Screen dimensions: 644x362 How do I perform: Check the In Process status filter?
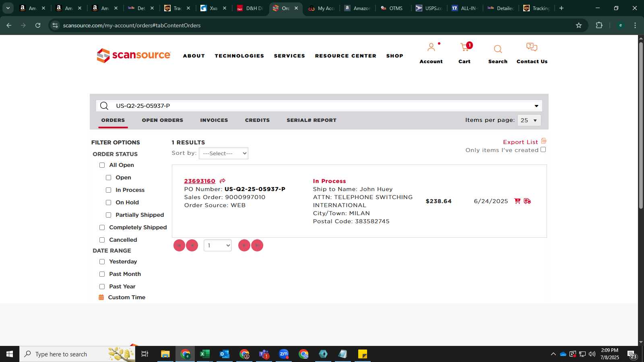pyautogui.click(x=109, y=190)
